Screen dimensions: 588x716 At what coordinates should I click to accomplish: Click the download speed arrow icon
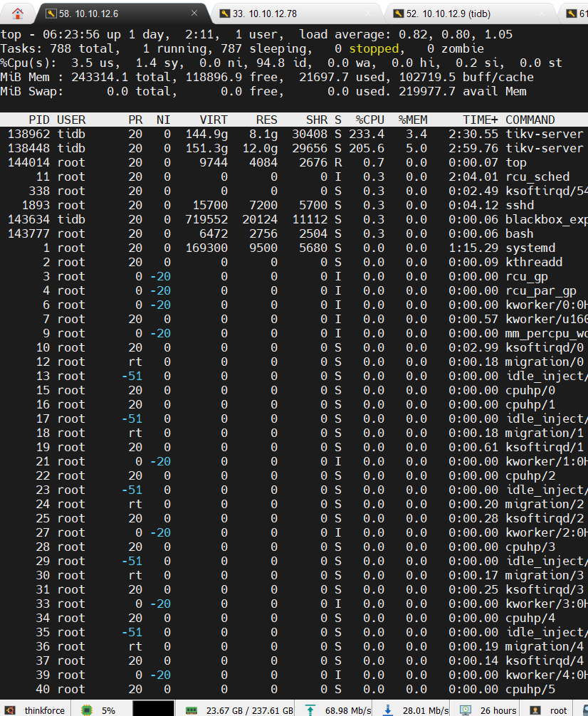pyautogui.click(x=388, y=710)
